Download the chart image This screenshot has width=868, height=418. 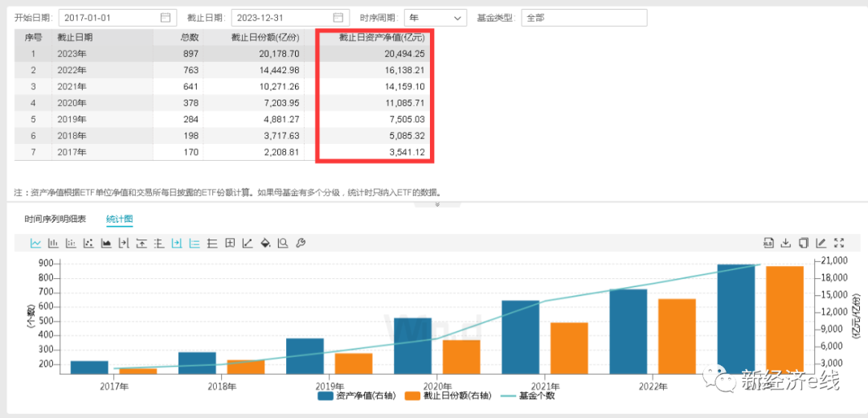[786, 243]
